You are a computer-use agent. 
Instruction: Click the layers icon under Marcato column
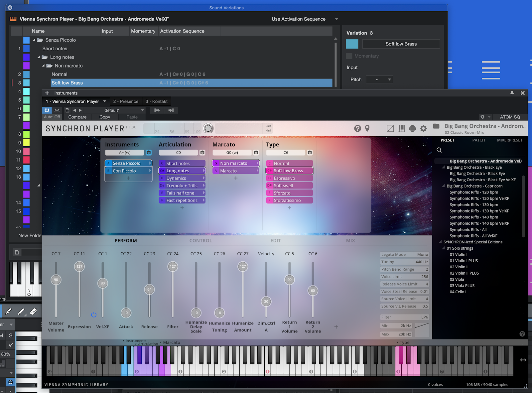point(256,153)
